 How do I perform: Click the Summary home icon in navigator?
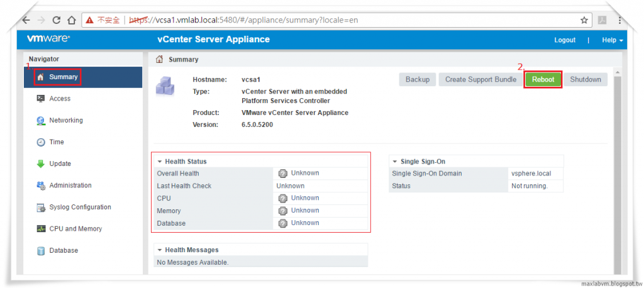[40, 77]
